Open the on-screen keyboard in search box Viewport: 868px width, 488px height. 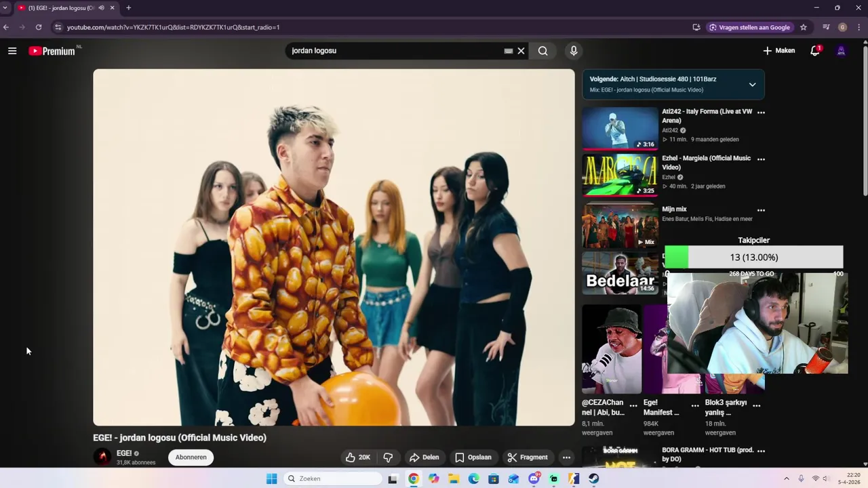(509, 51)
